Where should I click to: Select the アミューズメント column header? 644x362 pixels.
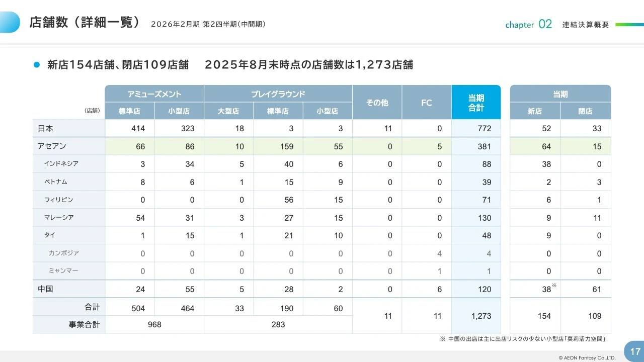pyautogui.click(x=154, y=94)
